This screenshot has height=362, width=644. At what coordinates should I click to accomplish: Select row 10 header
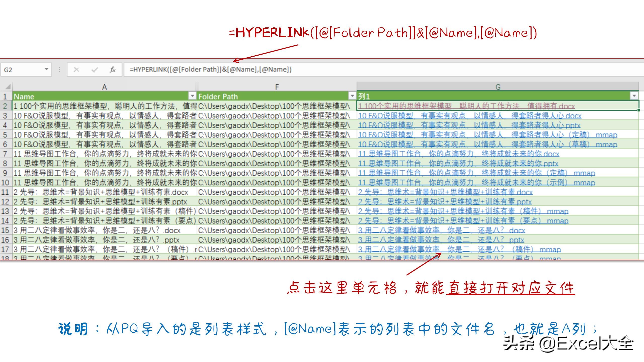[x=6, y=183]
